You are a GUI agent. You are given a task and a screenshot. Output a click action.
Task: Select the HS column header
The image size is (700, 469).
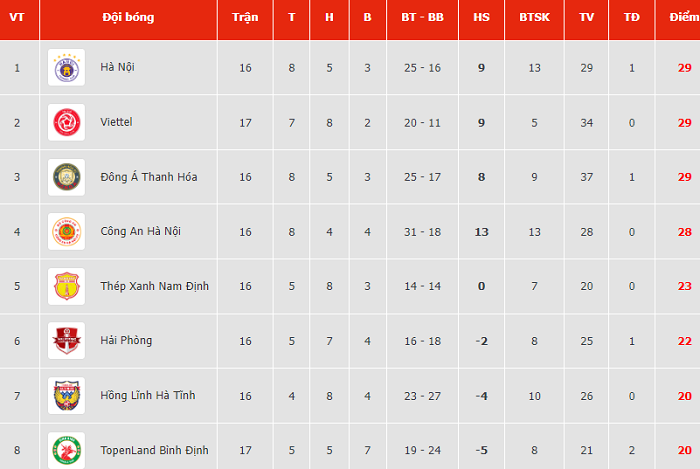tap(481, 17)
